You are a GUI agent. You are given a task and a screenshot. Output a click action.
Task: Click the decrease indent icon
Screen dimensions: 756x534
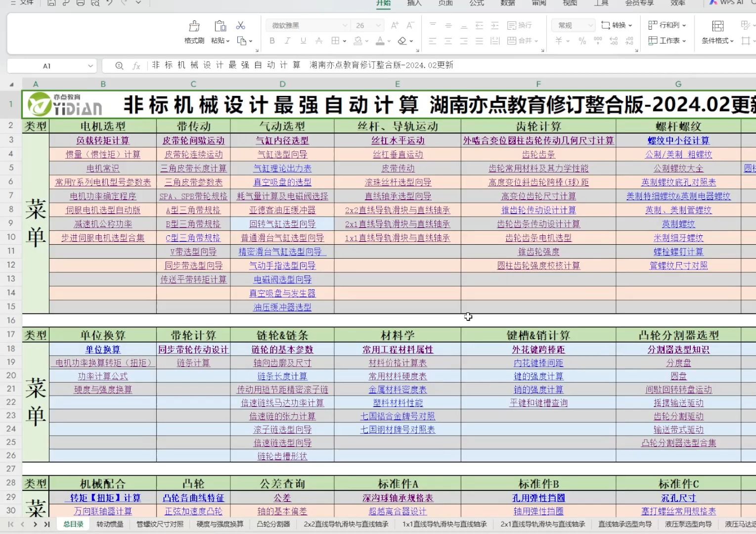(x=479, y=25)
